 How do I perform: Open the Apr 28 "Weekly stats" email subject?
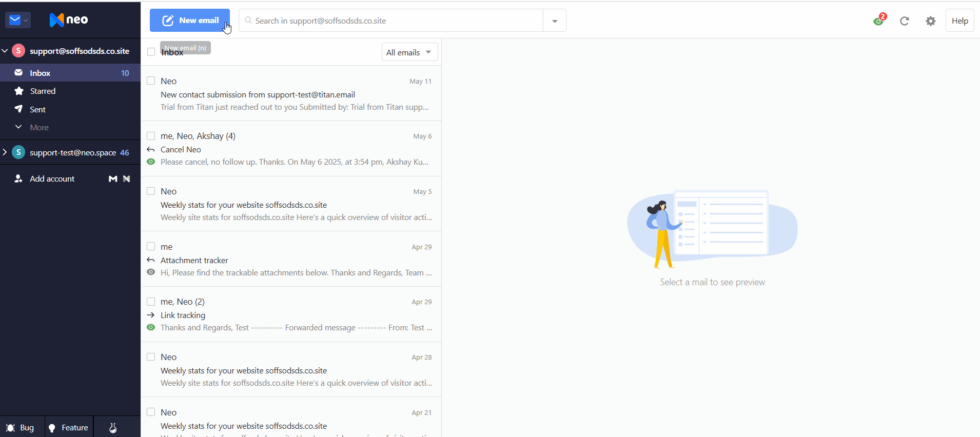[244, 370]
